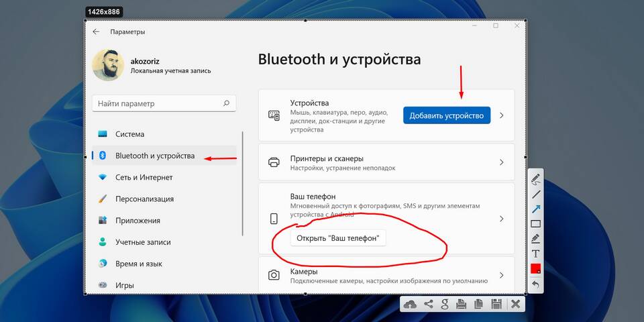
Task: Search similar images on Google
Action: 444,305
